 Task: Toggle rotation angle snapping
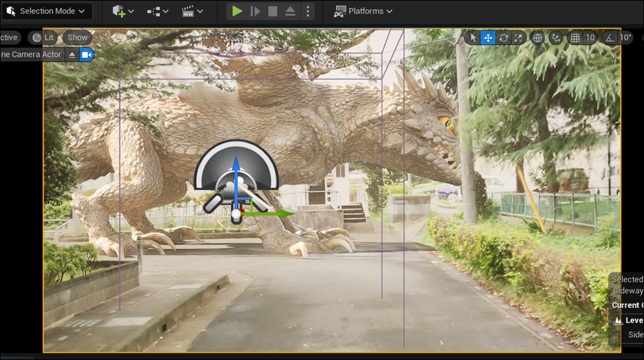610,38
